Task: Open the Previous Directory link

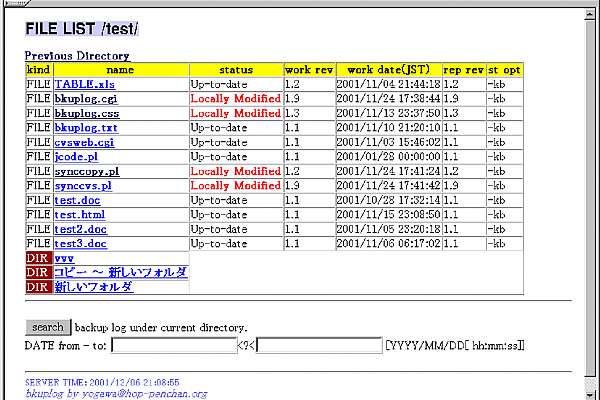Action: coord(77,56)
